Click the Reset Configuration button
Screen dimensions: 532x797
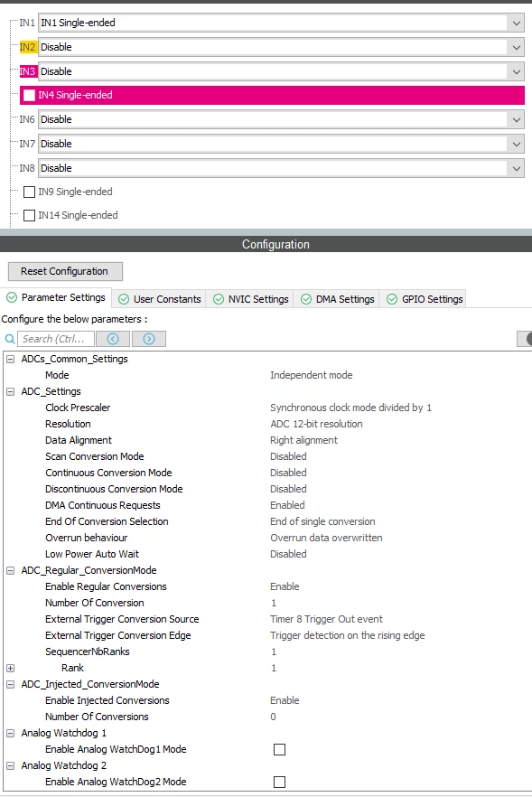click(x=65, y=271)
